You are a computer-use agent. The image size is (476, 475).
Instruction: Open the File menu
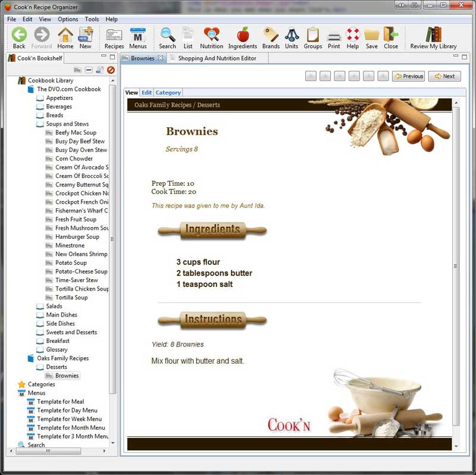[x=11, y=19]
